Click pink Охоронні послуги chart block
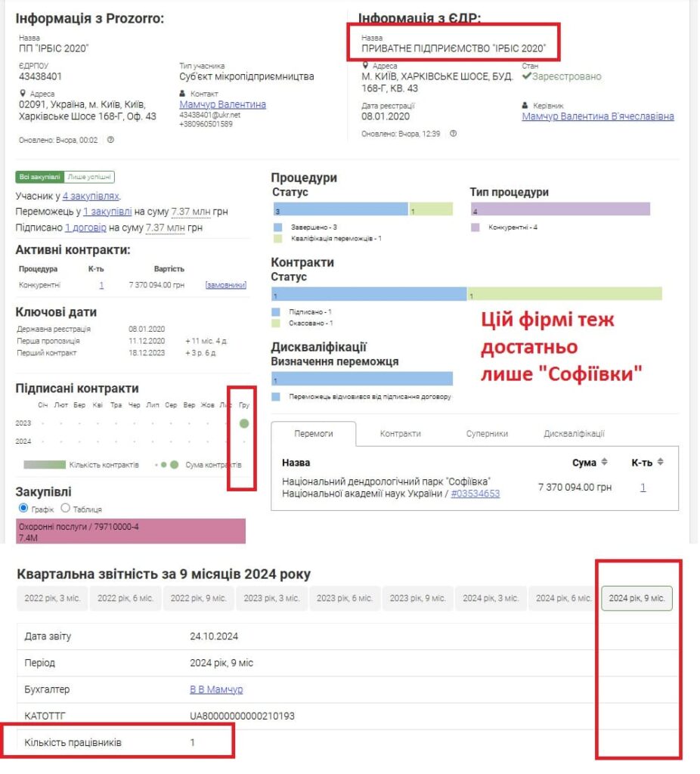The height and width of the screenshot is (774, 700). [131, 531]
